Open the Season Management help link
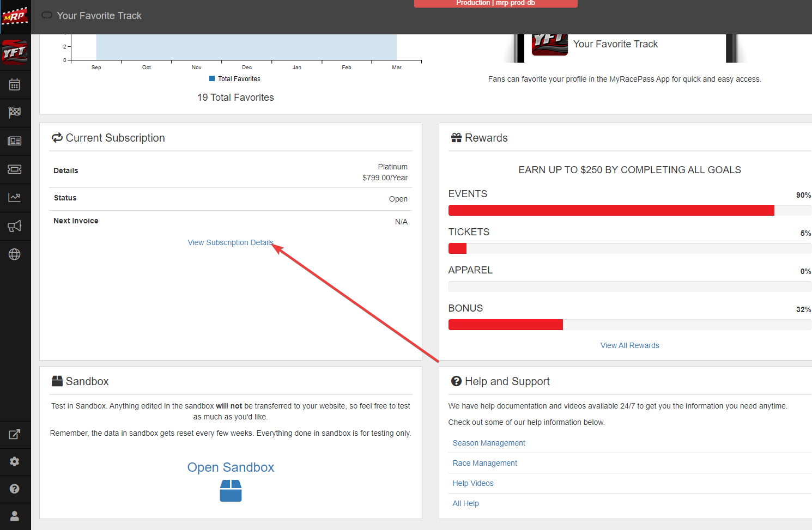Viewport: 812px width, 530px height. (x=489, y=443)
